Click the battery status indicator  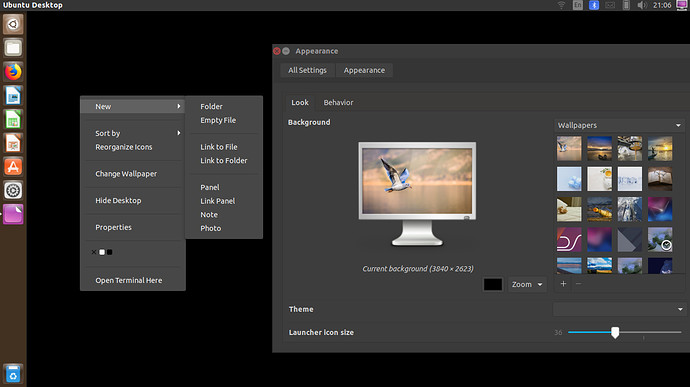click(626, 5)
